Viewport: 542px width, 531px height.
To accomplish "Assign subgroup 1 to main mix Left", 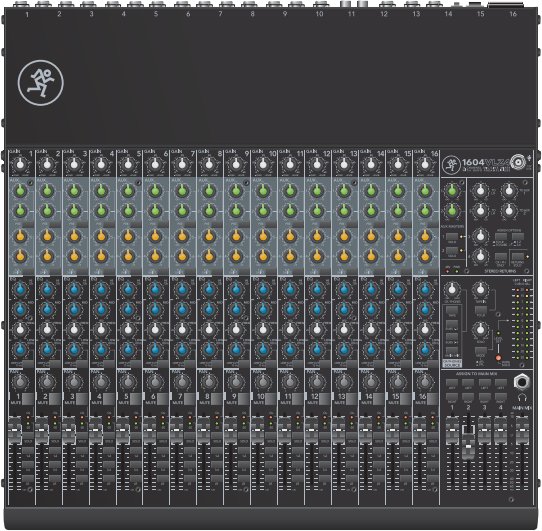I will click(x=452, y=383).
